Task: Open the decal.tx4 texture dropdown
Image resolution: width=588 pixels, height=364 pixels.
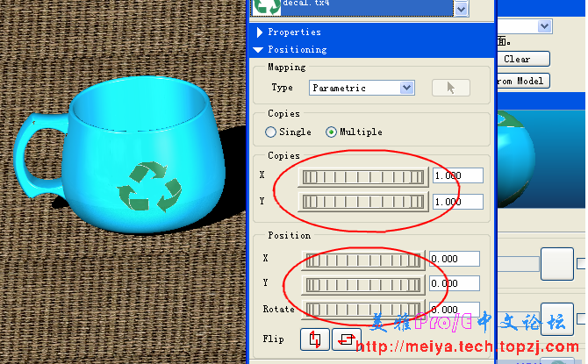Action: [461, 9]
